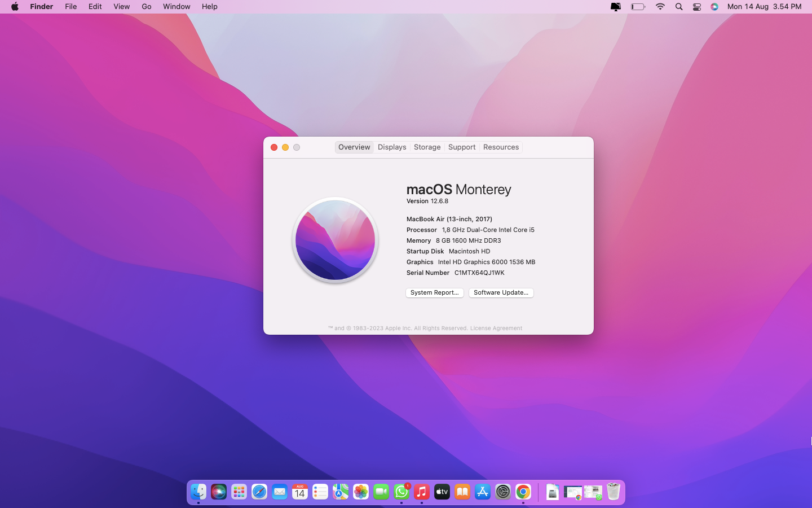Open the Apple menu
This screenshot has height=508, width=812.
pyautogui.click(x=15, y=7)
